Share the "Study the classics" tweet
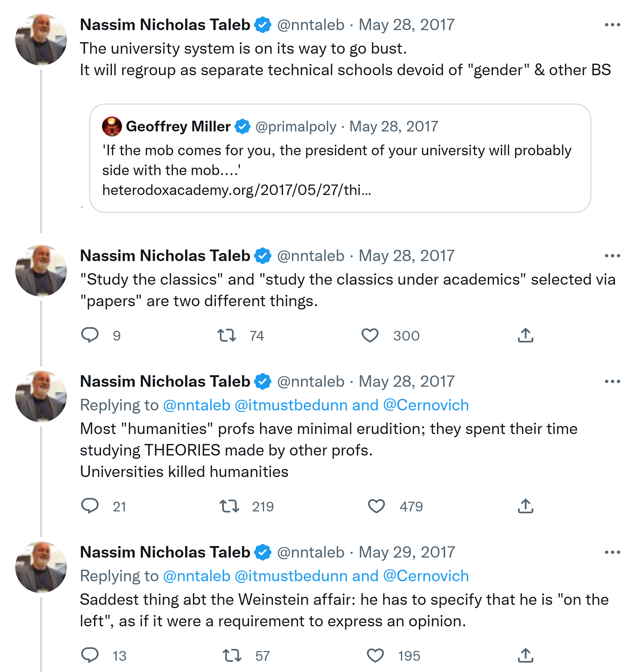 pyautogui.click(x=525, y=335)
